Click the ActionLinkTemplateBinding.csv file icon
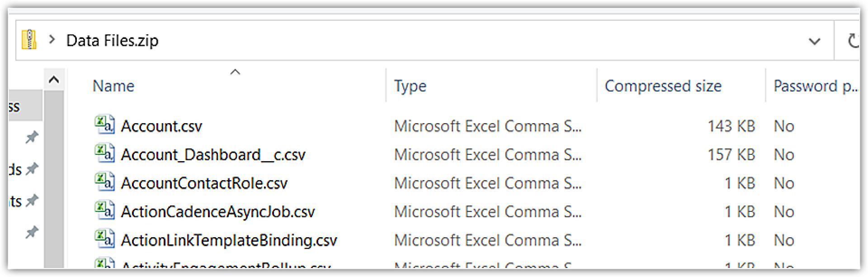Image resolution: width=868 pixels, height=277 pixels. pyautogui.click(x=104, y=239)
